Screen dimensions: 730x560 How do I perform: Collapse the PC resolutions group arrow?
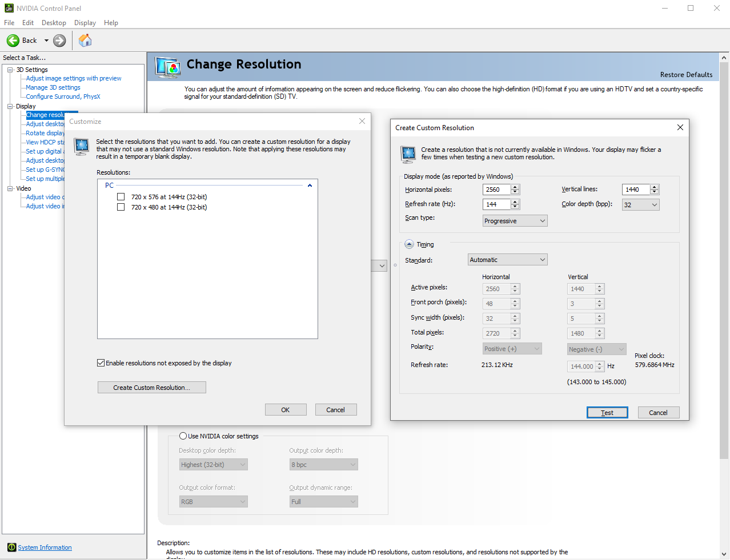(310, 186)
